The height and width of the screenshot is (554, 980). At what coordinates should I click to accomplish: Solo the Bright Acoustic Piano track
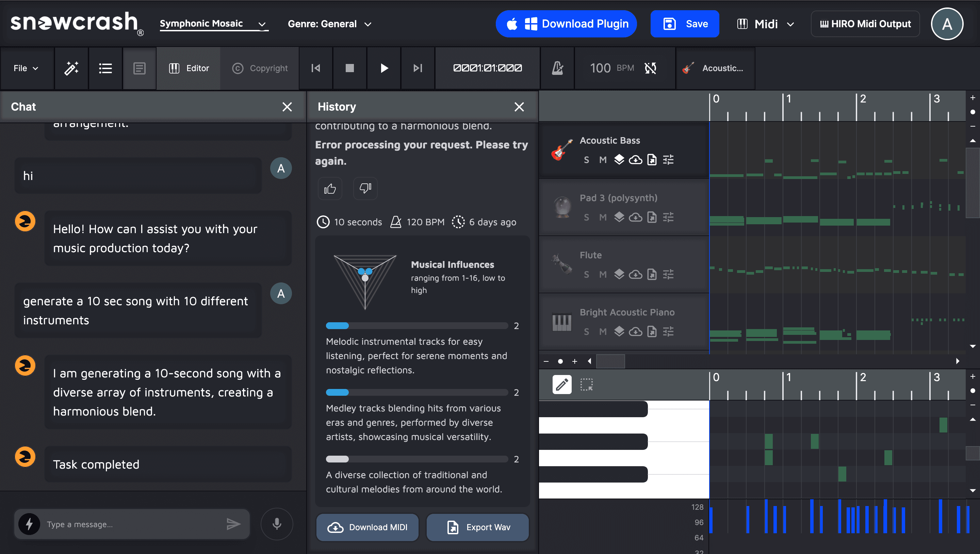pos(586,331)
